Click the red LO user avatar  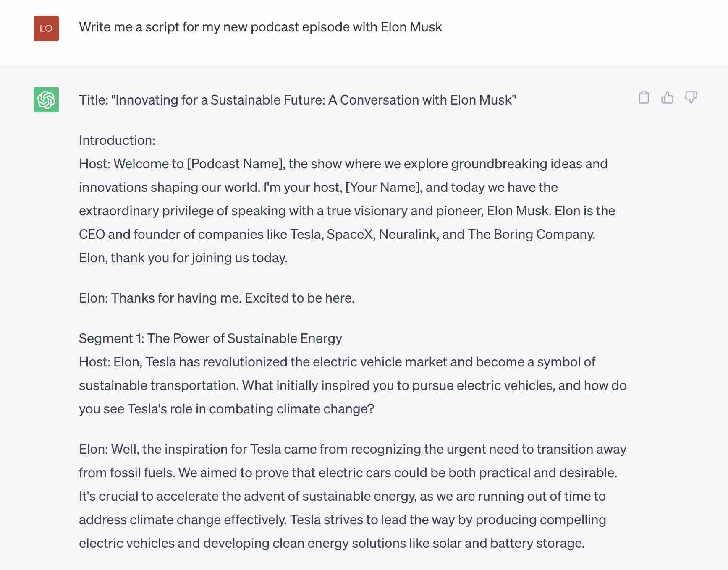(x=46, y=27)
